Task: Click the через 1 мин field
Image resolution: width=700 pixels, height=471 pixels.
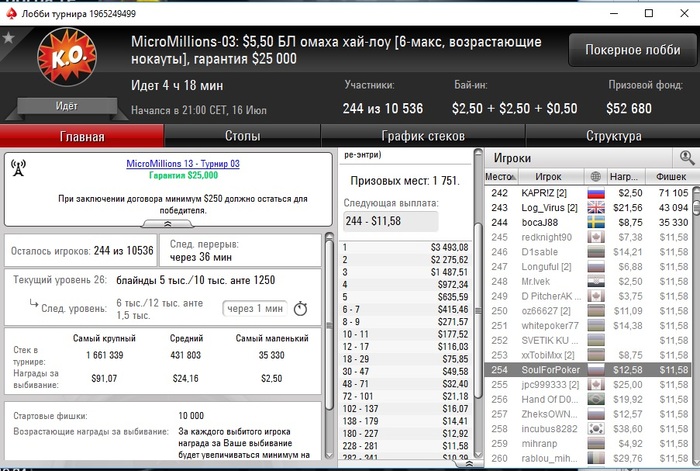Action: [x=255, y=308]
